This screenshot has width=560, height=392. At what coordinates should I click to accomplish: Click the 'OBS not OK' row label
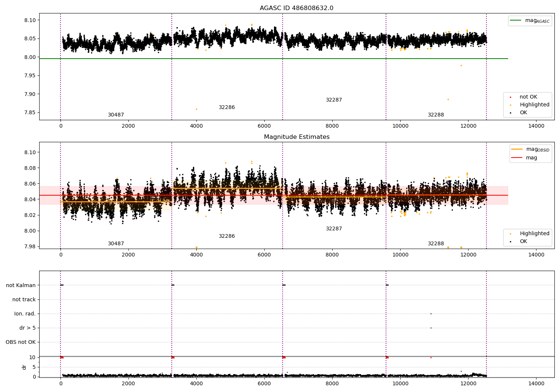pos(21,342)
